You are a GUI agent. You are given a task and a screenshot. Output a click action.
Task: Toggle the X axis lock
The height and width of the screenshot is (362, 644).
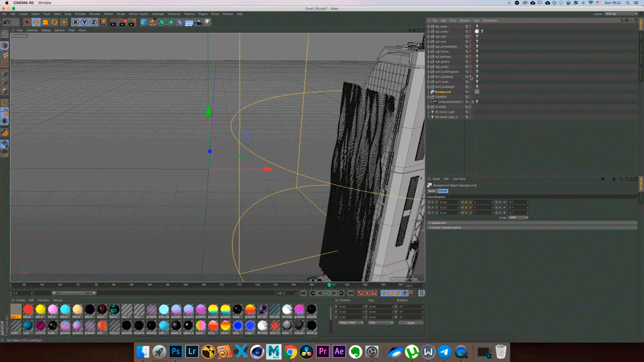(76, 22)
